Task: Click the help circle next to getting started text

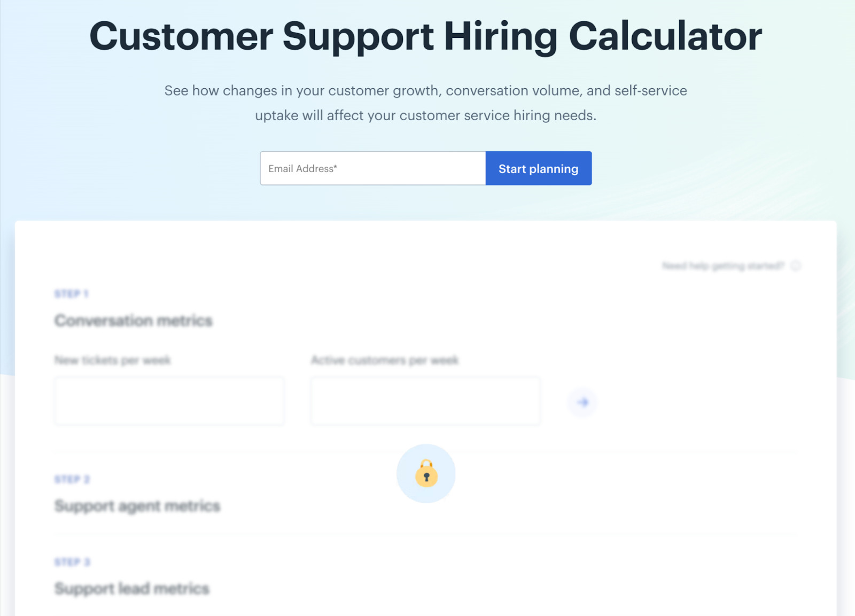Action: (x=797, y=265)
